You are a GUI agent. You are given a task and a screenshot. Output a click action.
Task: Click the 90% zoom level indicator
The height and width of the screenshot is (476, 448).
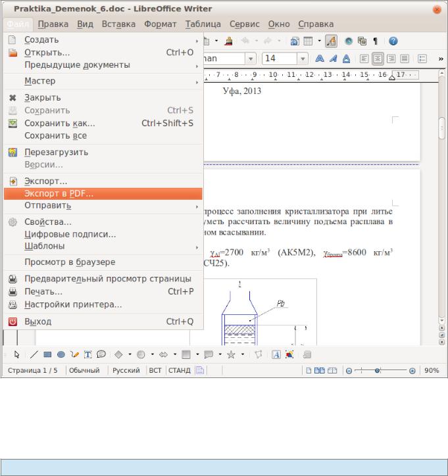[432, 370]
